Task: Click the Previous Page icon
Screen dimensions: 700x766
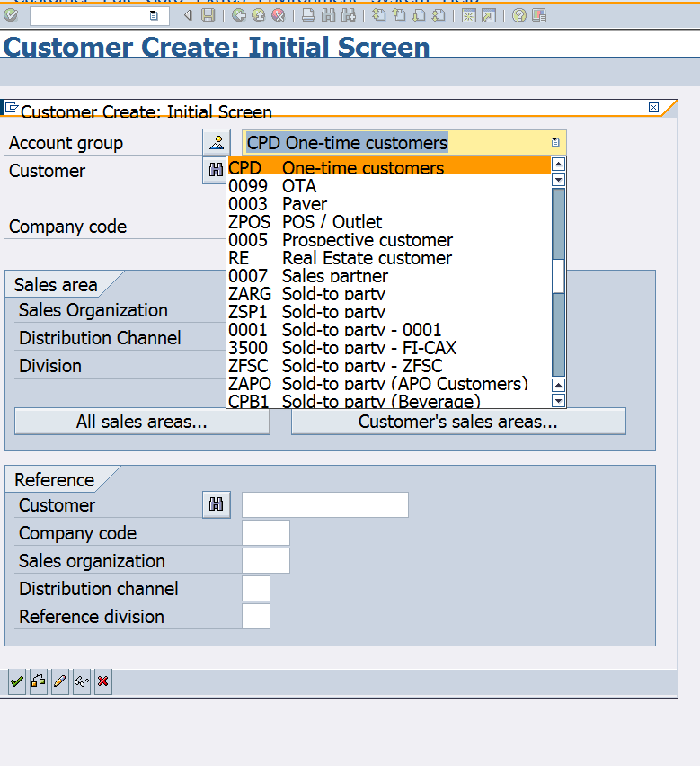Action: click(399, 15)
